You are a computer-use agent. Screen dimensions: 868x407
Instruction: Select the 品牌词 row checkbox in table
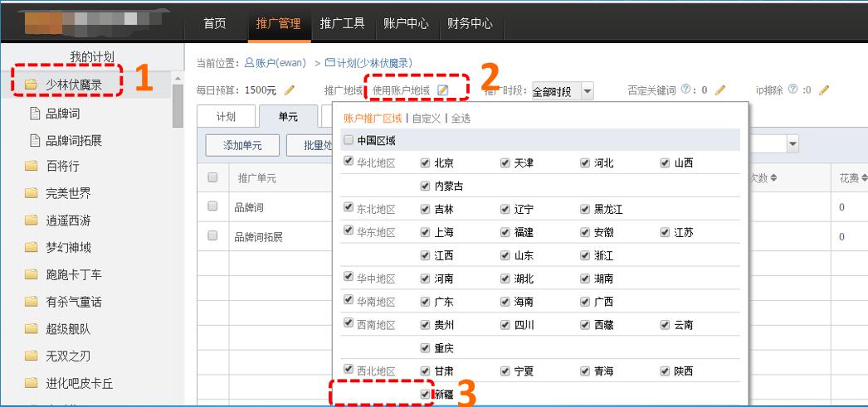point(212,206)
